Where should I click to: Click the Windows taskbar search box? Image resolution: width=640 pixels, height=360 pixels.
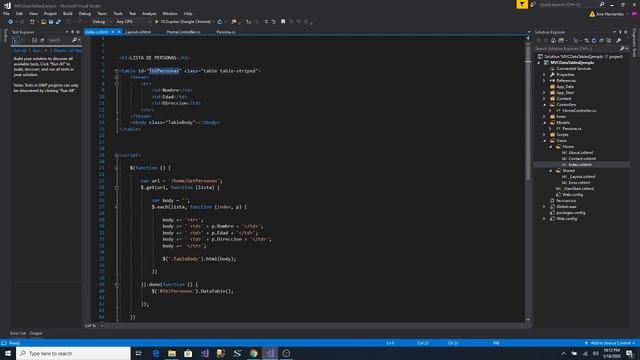(73, 353)
